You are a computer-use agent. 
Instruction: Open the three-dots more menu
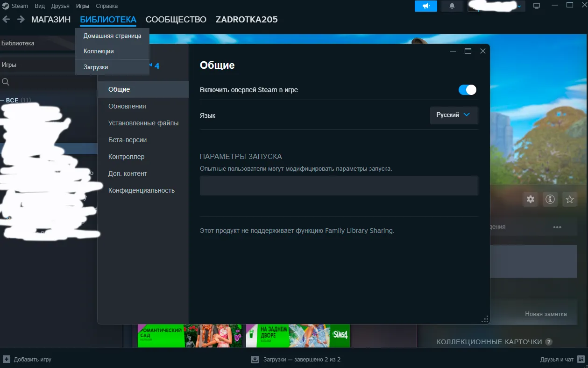point(557,227)
